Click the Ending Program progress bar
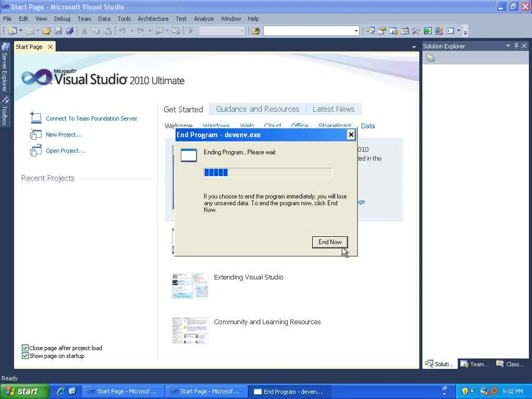 (x=268, y=172)
